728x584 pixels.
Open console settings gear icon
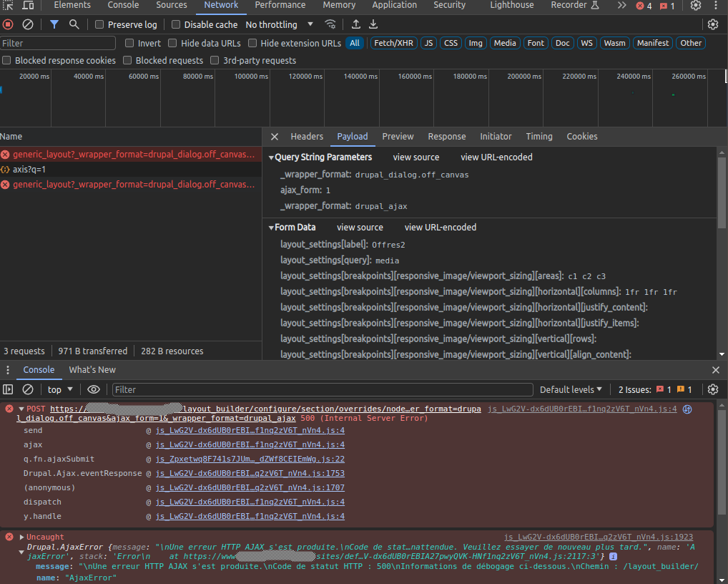pos(712,389)
